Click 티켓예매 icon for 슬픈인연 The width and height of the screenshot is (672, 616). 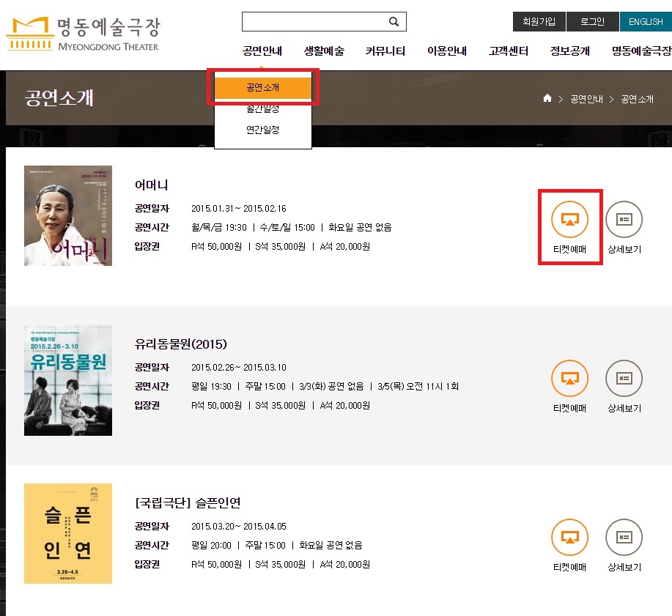tap(569, 537)
